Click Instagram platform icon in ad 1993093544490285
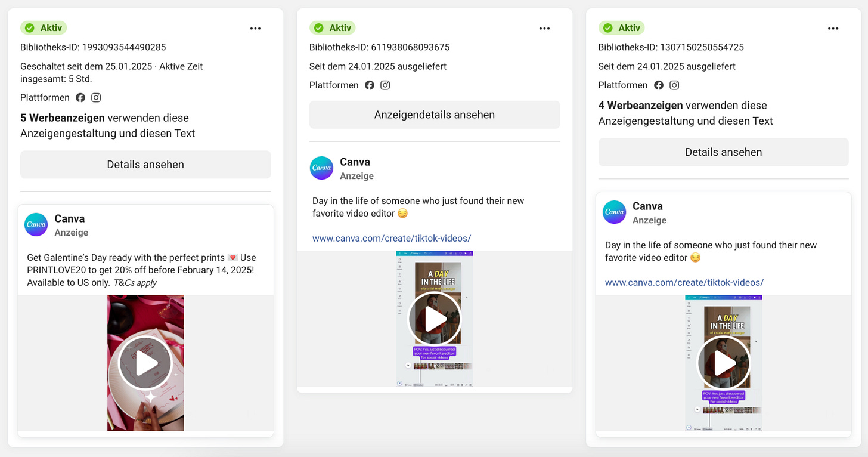 pos(96,97)
